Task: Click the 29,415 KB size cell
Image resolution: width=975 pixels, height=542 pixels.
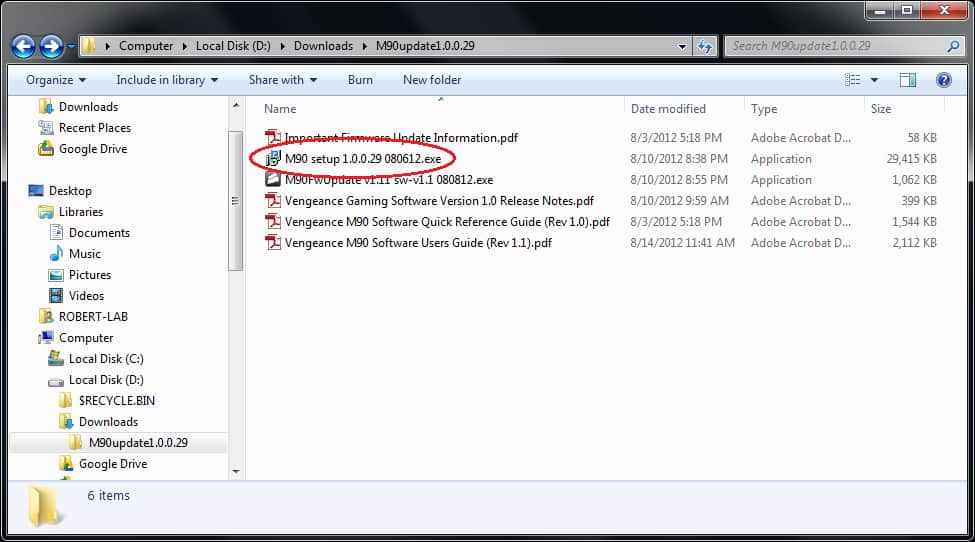Action: (911, 159)
